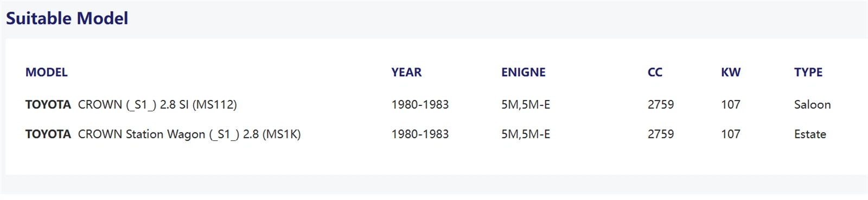This screenshot has height=200, width=868.
Task: Click the Saloon type cell
Action: point(812,104)
